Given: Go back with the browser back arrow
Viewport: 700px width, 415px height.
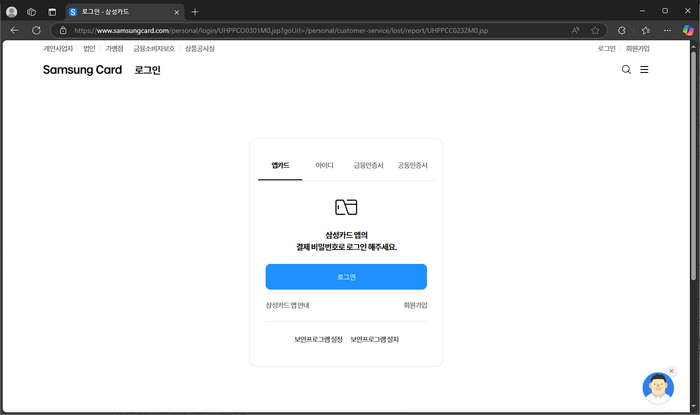Looking at the screenshot, I should point(15,30).
